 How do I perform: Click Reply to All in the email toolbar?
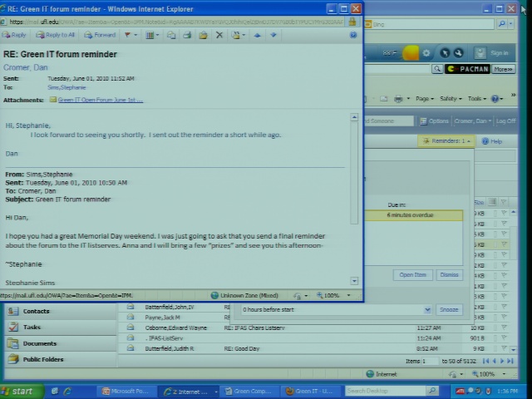(x=56, y=35)
